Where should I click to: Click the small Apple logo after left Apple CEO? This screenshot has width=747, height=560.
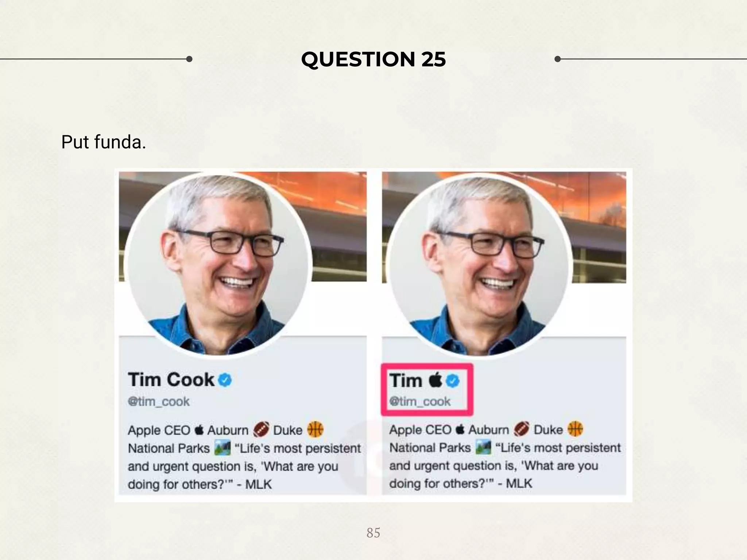199,430
